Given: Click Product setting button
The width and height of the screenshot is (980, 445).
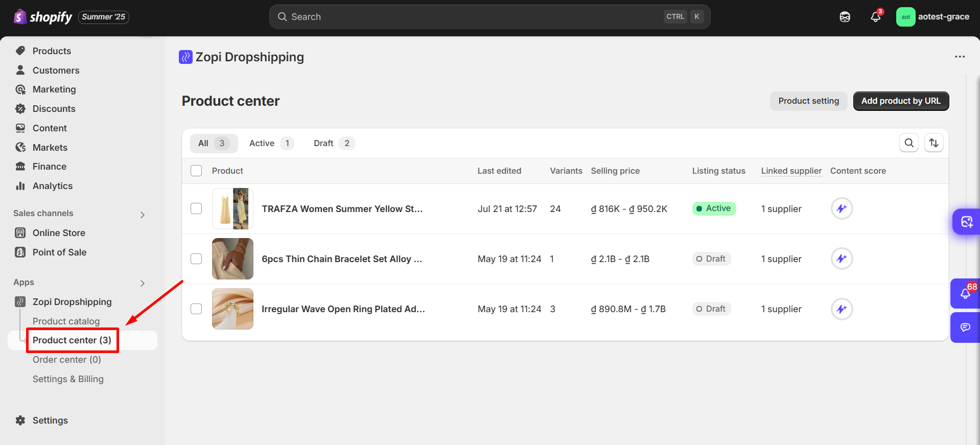Looking at the screenshot, I should (808, 101).
